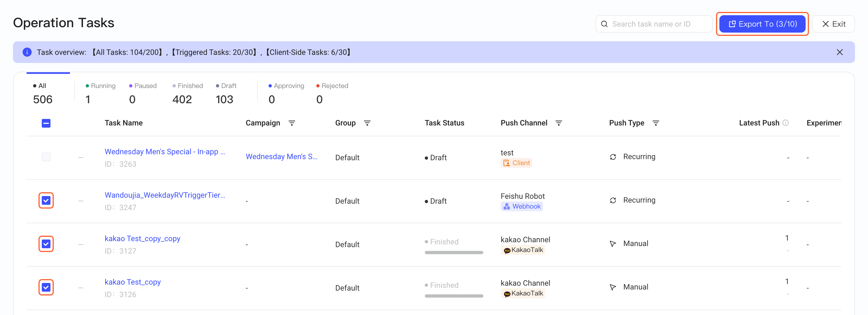Viewport: 868px width, 315px height.
Task: Focus the Search task name or ID field
Action: (654, 24)
